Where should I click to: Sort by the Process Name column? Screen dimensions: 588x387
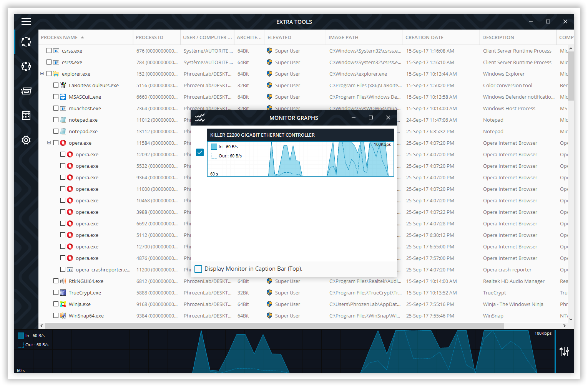(86, 37)
